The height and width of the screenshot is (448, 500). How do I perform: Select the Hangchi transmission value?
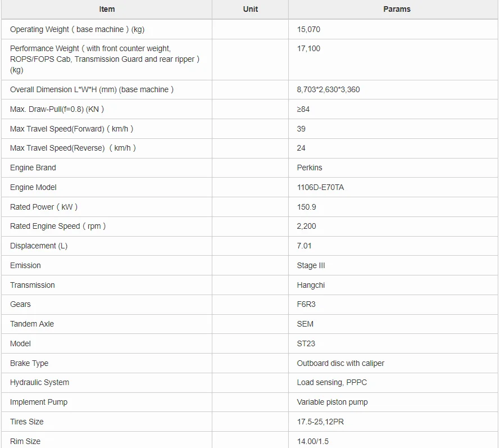point(311,285)
